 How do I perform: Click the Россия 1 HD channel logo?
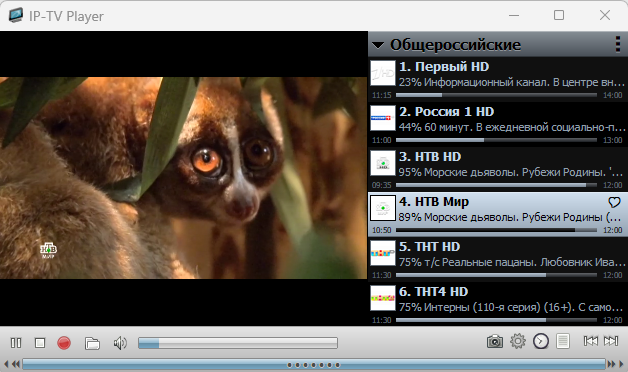[382, 118]
